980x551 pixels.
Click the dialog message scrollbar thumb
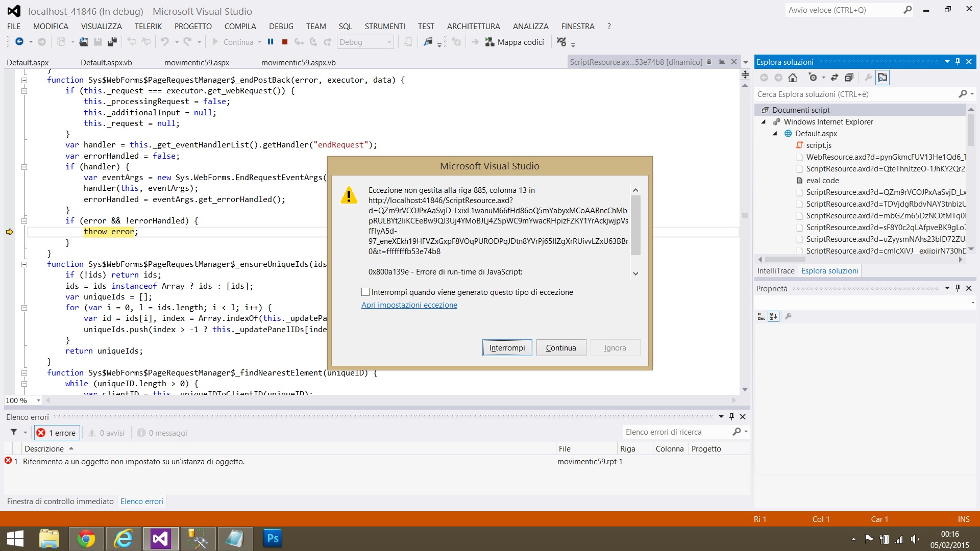[635, 224]
